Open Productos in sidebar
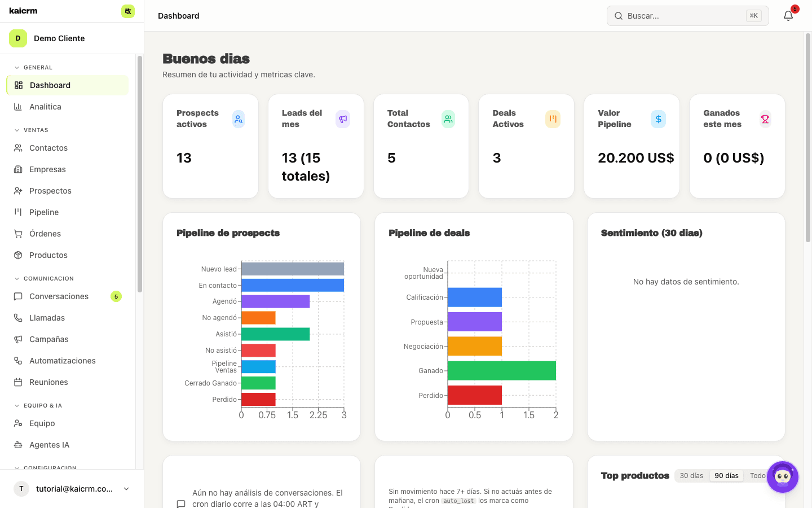 coord(68,255)
